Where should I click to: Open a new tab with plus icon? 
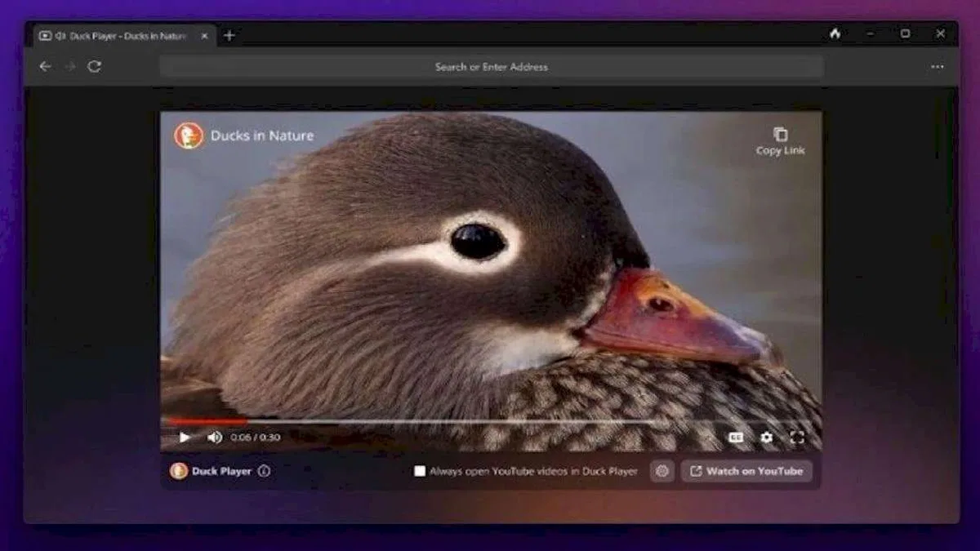pyautogui.click(x=229, y=35)
